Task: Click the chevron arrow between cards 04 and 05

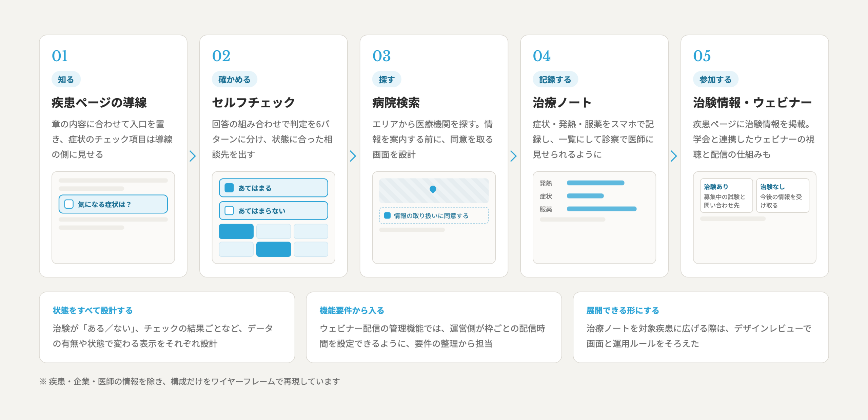Action: [x=674, y=156]
